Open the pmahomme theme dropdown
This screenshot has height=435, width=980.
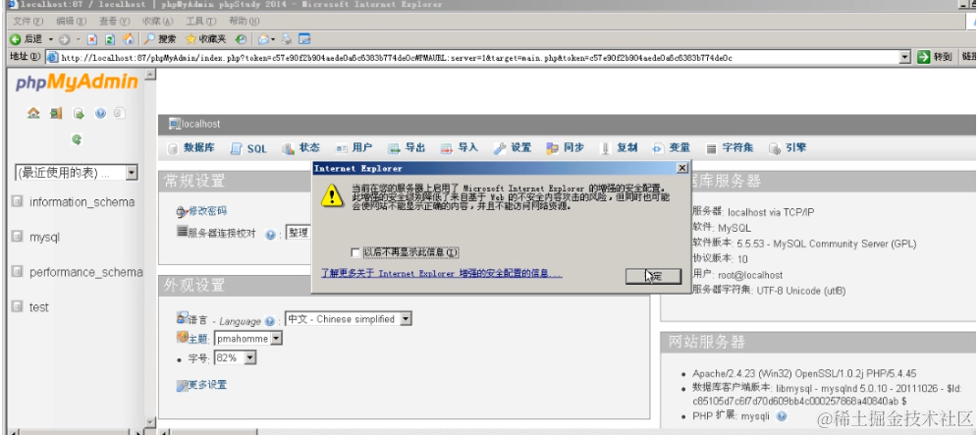coord(248,338)
